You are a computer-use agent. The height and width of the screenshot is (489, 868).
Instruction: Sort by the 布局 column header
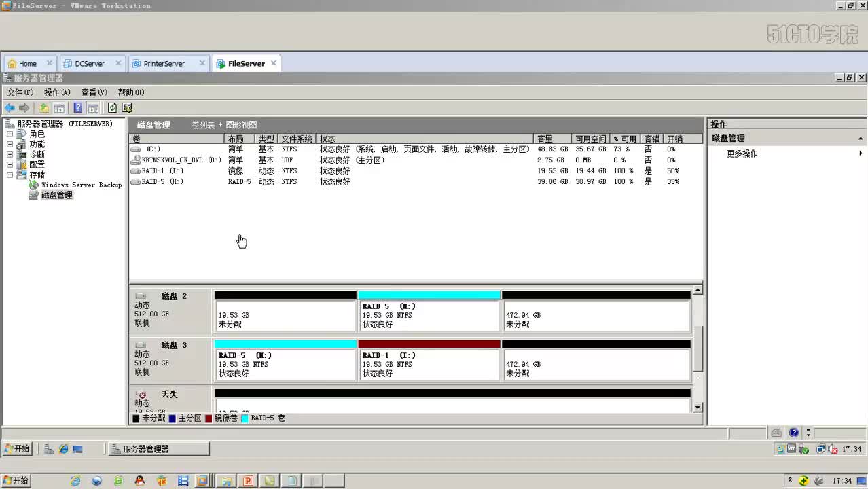(241, 139)
